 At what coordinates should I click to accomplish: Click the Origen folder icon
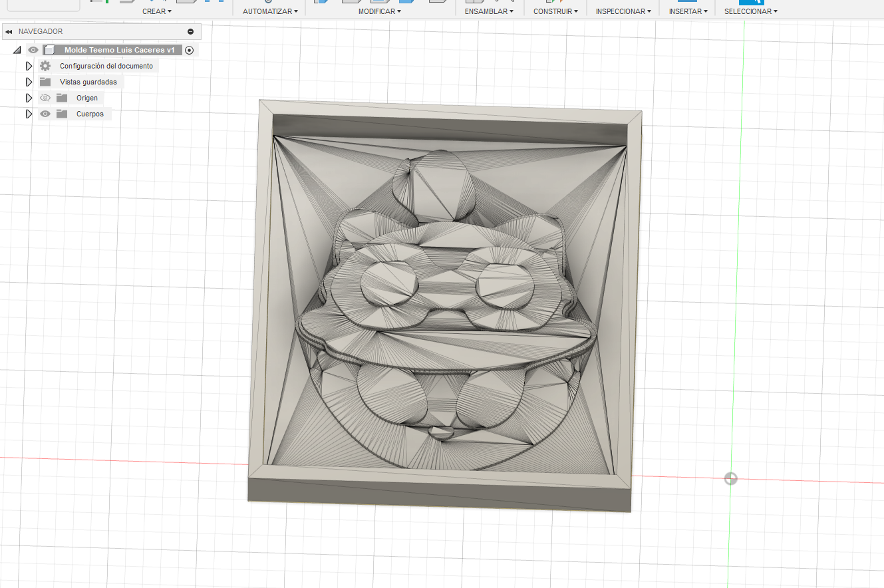[62, 98]
